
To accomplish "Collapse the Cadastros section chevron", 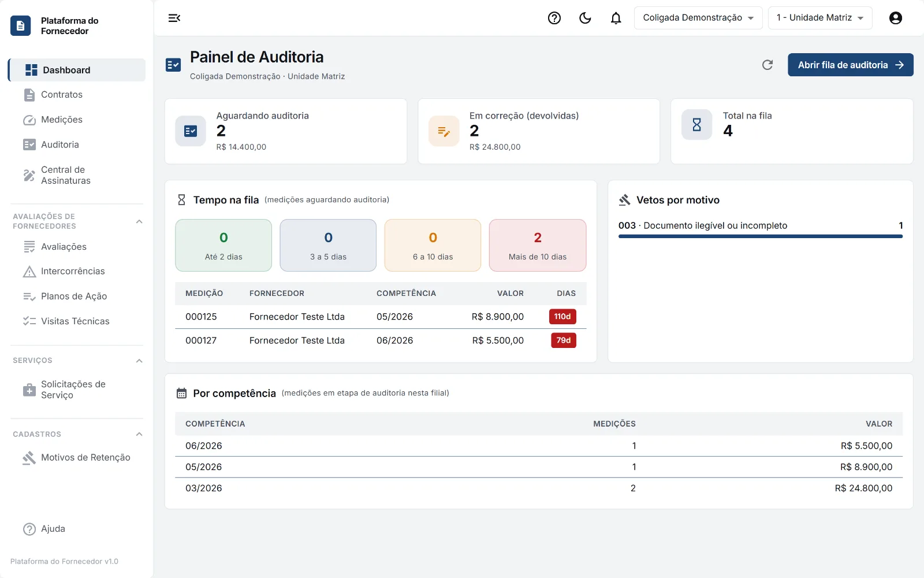I will (x=139, y=434).
